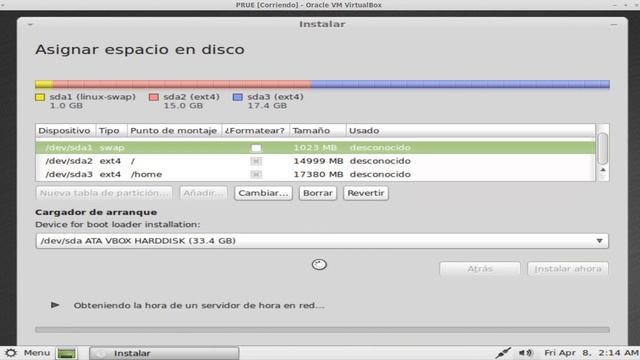Click the red sda2 legend swatch

[153, 97]
